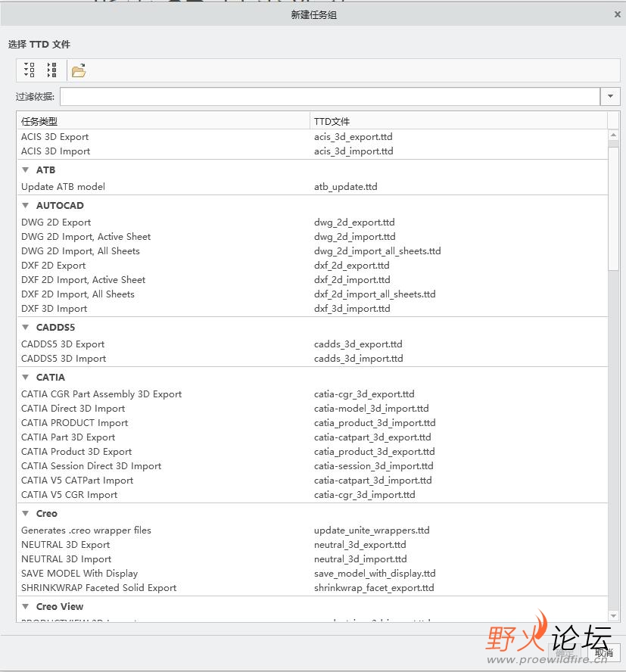
Task: Select ACIS 3D Export row
Action: [x=312, y=137]
